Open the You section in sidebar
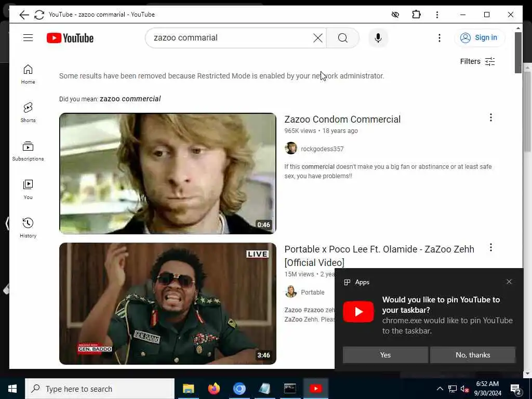The height and width of the screenshot is (399, 532). [x=28, y=190]
